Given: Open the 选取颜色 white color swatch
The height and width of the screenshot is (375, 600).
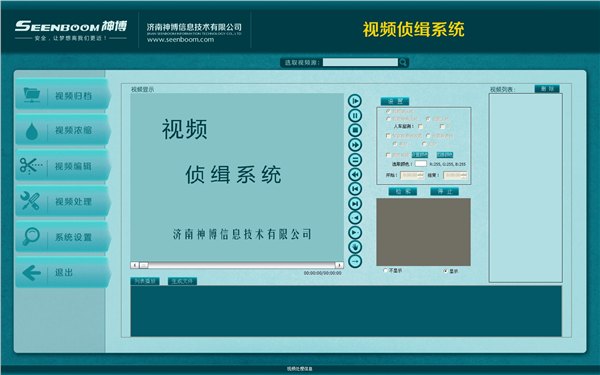Looking at the screenshot, I should 421,164.
